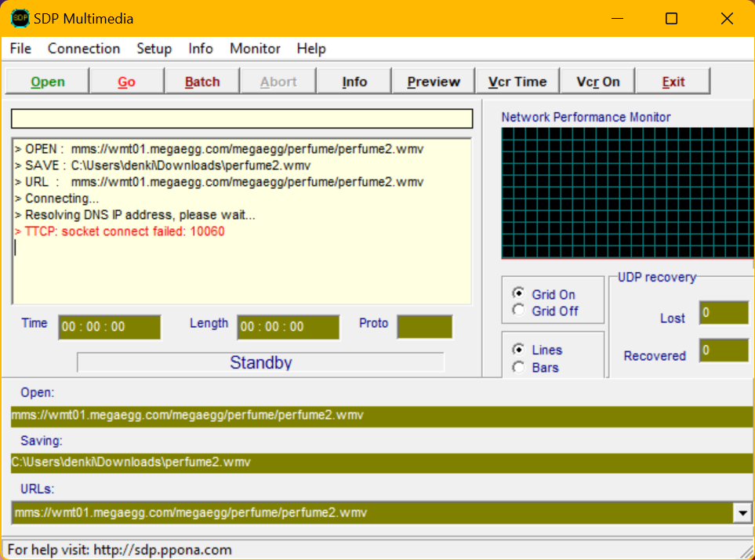Screen dimensions: 755x560
Task: Launch Preview from the toolbar
Action: coord(434,82)
